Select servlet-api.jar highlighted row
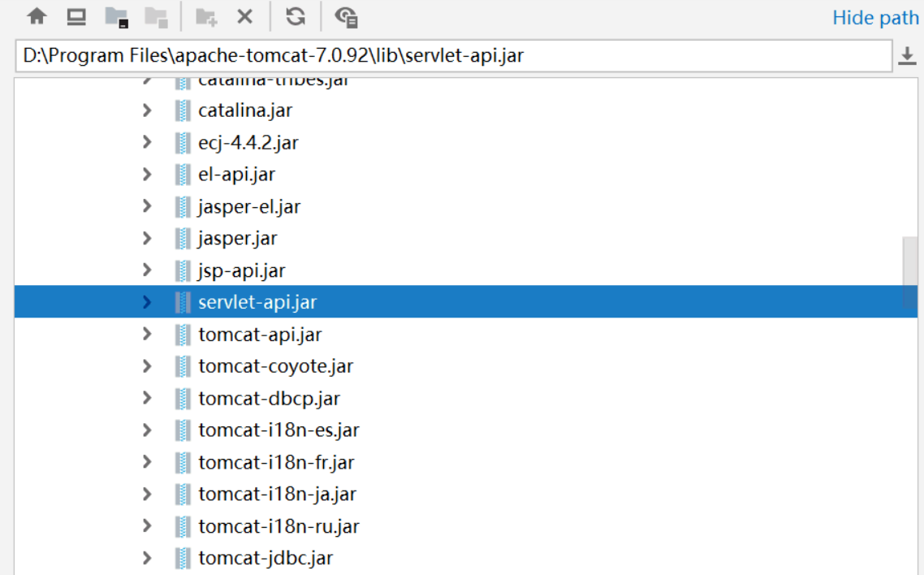 tap(465, 301)
